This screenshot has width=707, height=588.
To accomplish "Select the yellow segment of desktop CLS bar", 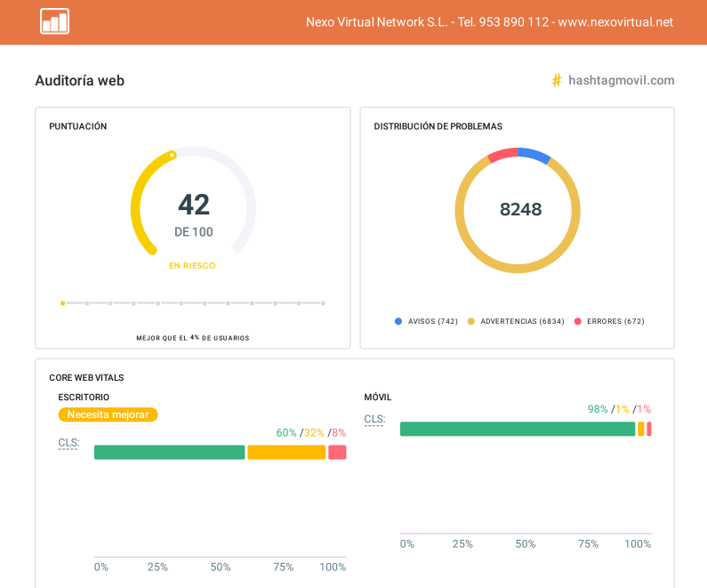I will coord(286,452).
